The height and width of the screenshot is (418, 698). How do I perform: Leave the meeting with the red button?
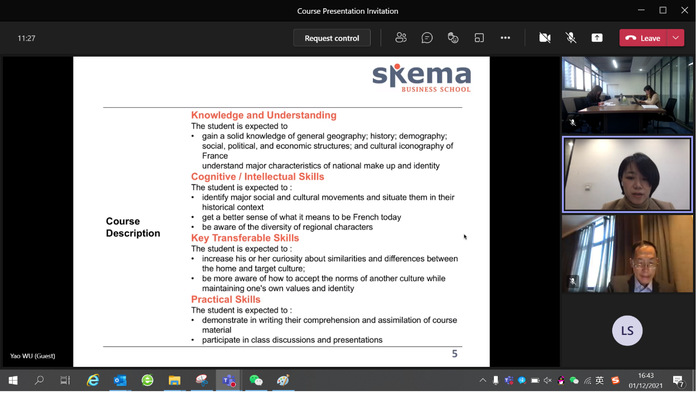pos(643,38)
